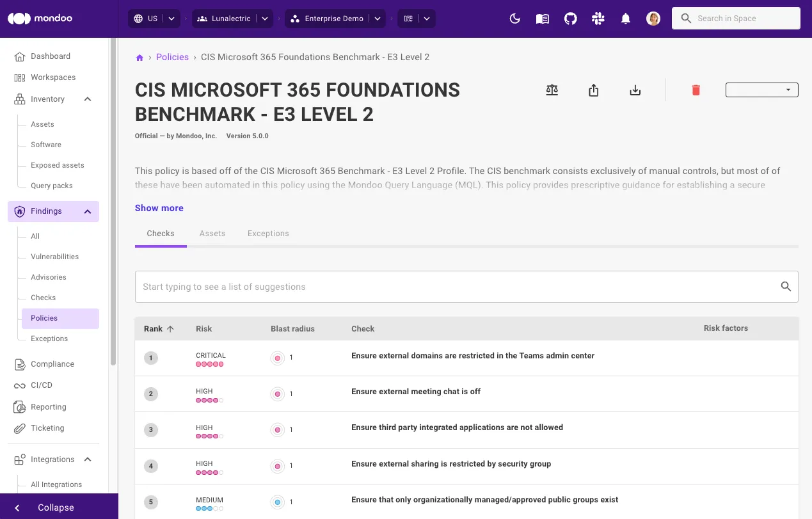Screen dimensions: 812x519
Task: Click the CRITICAL risk label
Action: [x=211, y=355]
